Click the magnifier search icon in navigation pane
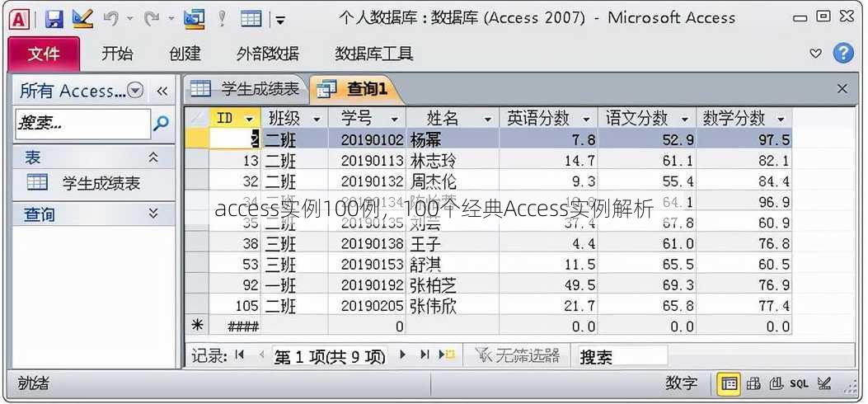This screenshot has width=868, height=404. point(161,124)
